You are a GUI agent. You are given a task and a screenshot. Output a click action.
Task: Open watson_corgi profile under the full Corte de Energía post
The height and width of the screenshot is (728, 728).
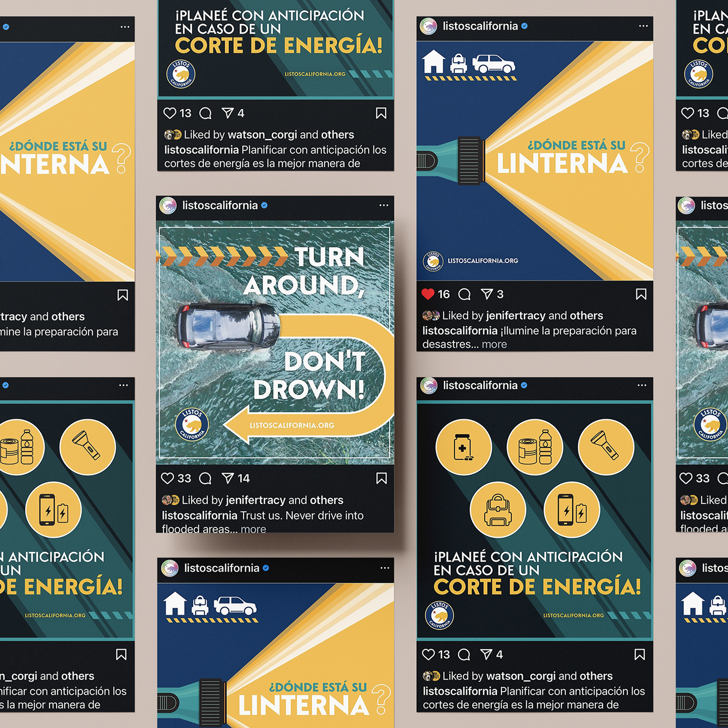tap(521, 676)
